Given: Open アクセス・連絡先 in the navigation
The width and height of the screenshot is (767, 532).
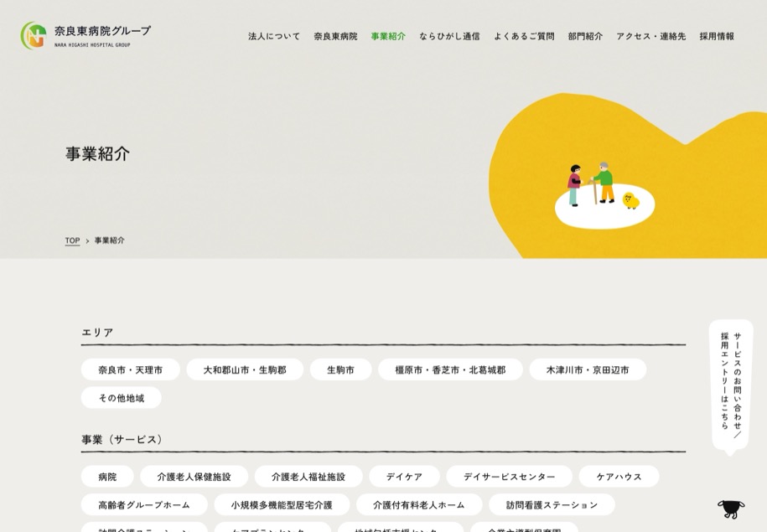Looking at the screenshot, I should [x=651, y=36].
